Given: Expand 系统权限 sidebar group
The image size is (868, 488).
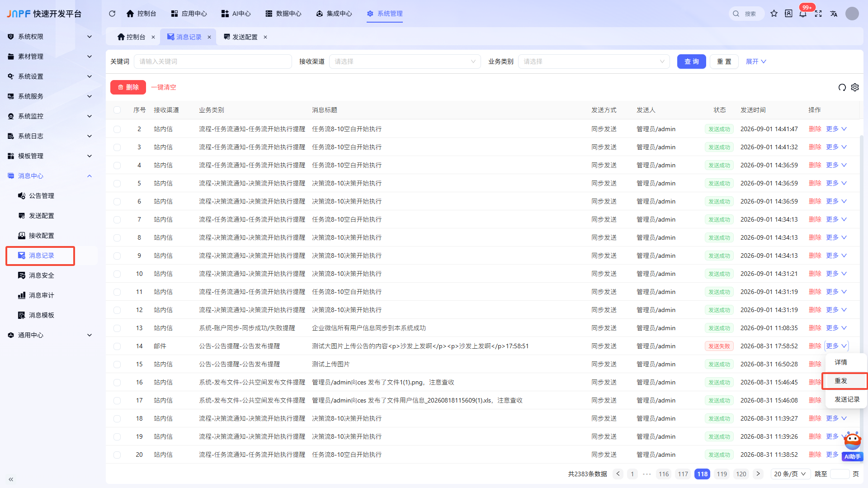Looking at the screenshot, I should point(51,37).
